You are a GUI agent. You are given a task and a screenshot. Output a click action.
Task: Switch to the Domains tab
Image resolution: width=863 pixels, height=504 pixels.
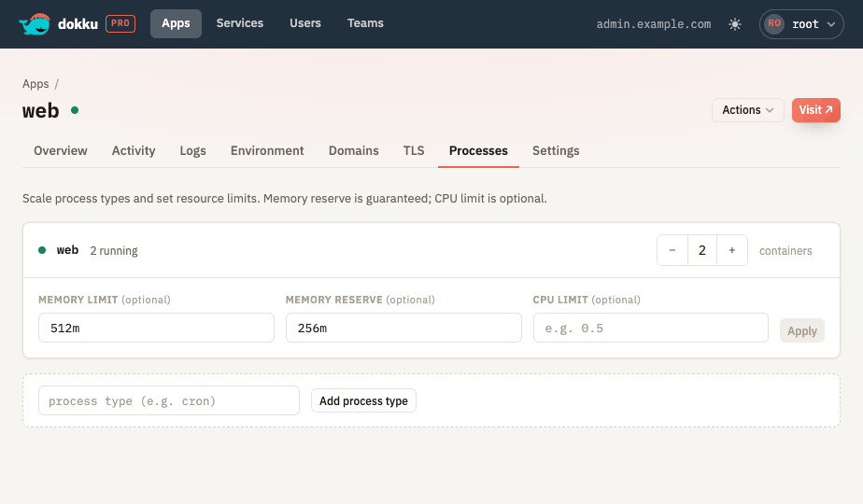point(353,151)
